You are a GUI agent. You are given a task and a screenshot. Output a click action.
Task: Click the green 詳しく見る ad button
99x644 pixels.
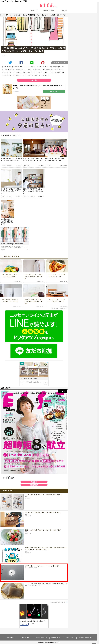pyautogui.click(x=54, y=92)
